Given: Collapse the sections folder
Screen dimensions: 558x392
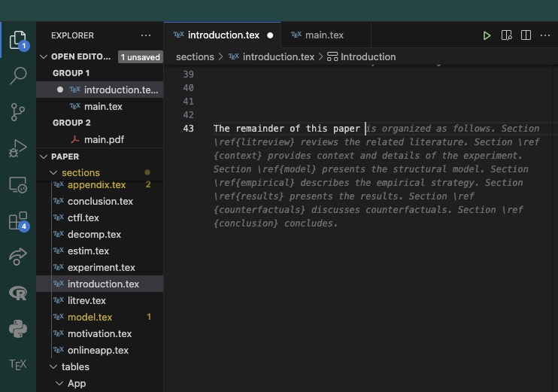Looking at the screenshot, I should tap(53, 173).
